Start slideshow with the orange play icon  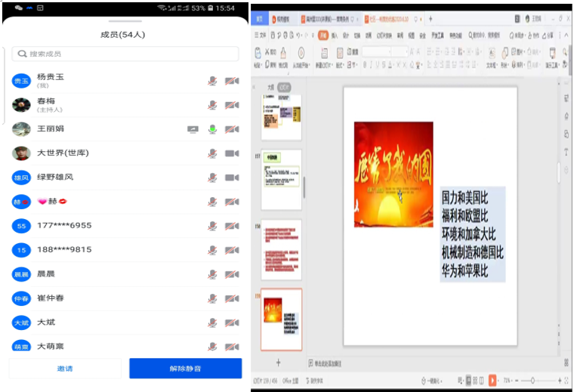(492, 380)
